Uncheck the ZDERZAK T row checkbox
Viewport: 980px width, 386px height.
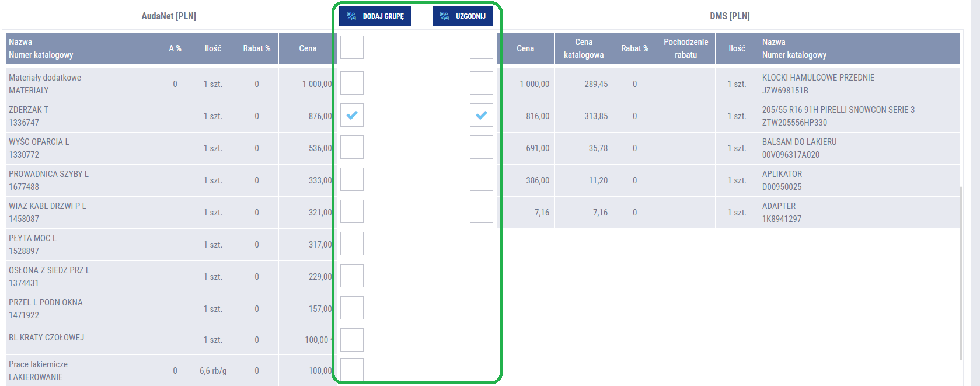pos(352,116)
